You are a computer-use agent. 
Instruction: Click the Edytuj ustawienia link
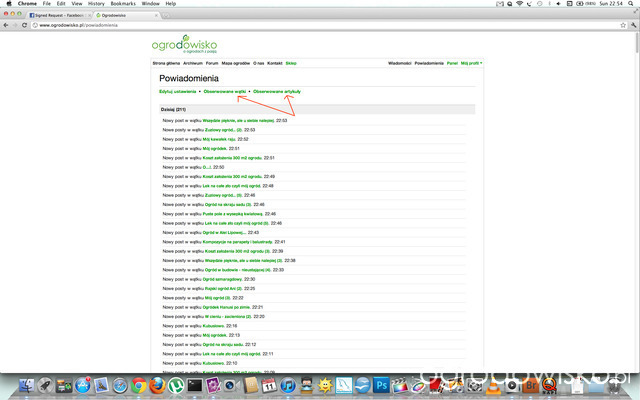coord(177,91)
